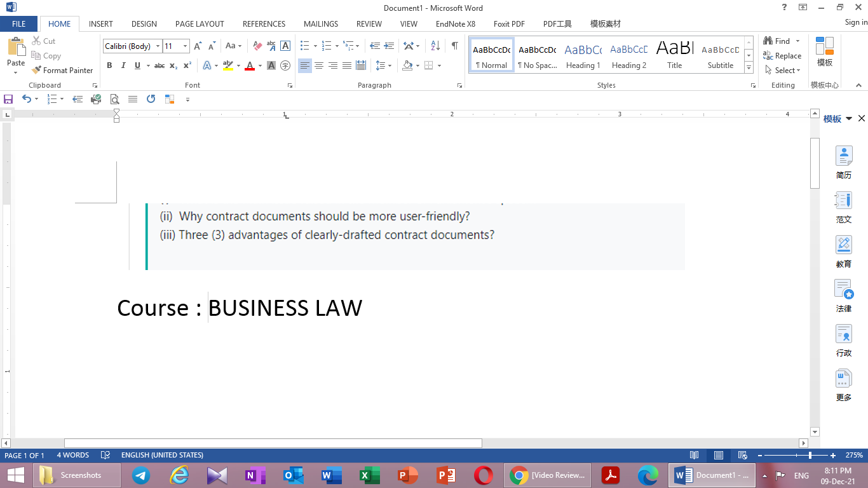The image size is (868, 488).
Task: Open the FILE menu
Action: (x=18, y=24)
